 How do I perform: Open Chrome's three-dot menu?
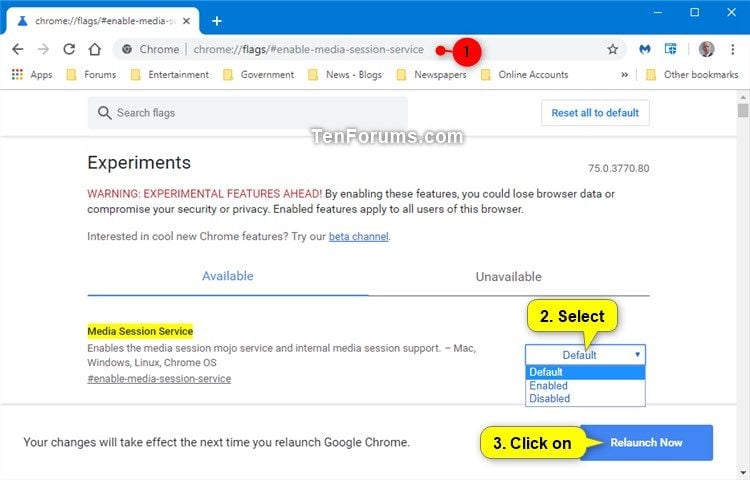coord(732,49)
